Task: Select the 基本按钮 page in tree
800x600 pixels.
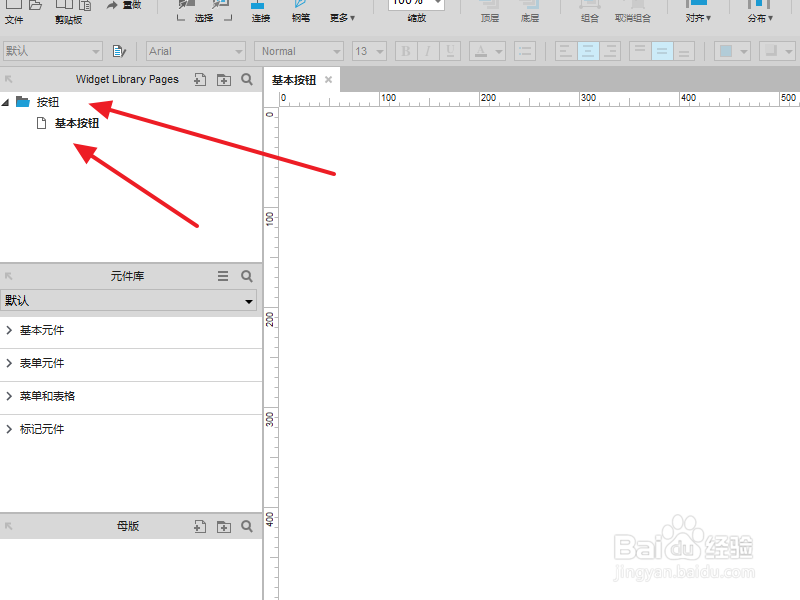Action: coord(77,123)
